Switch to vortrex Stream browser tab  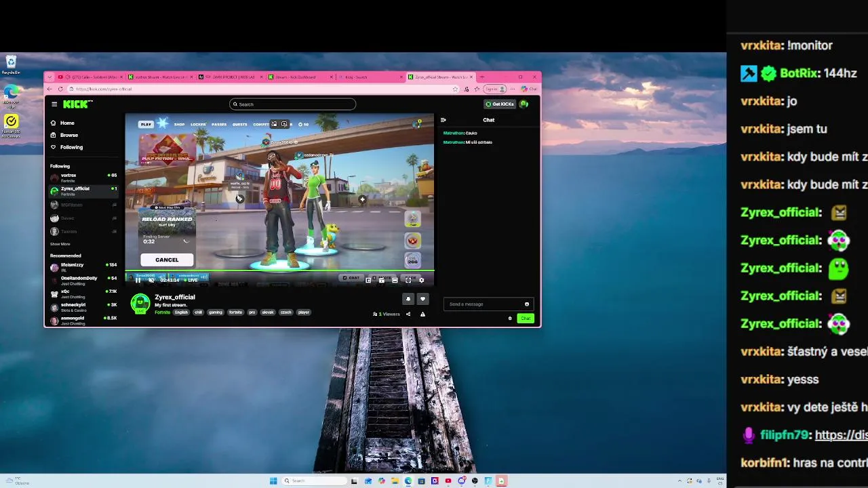click(x=161, y=77)
